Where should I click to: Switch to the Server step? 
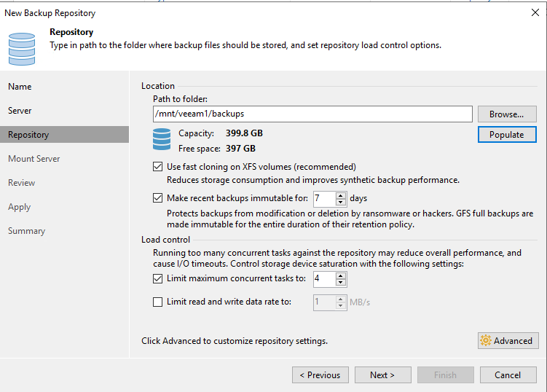click(x=20, y=111)
